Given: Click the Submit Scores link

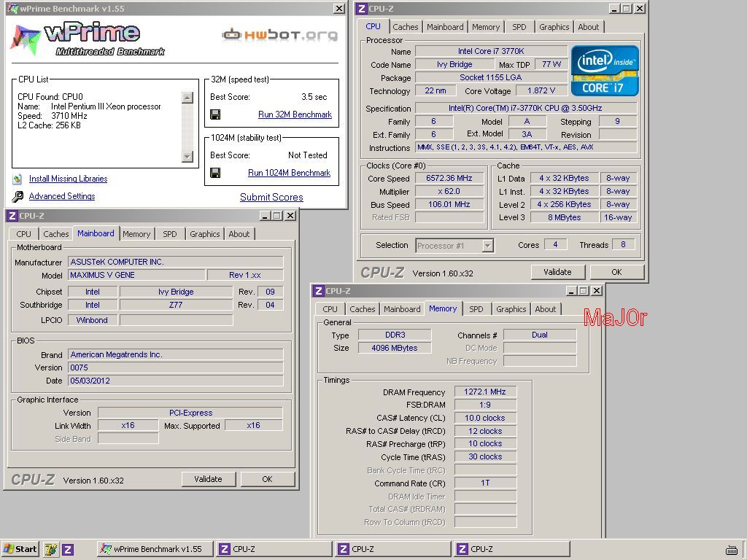Looking at the screenshot, I should point(271,197).
